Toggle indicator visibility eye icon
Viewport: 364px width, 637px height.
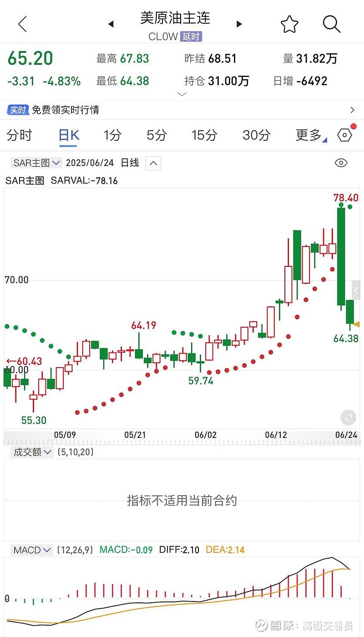coord(341,163)
